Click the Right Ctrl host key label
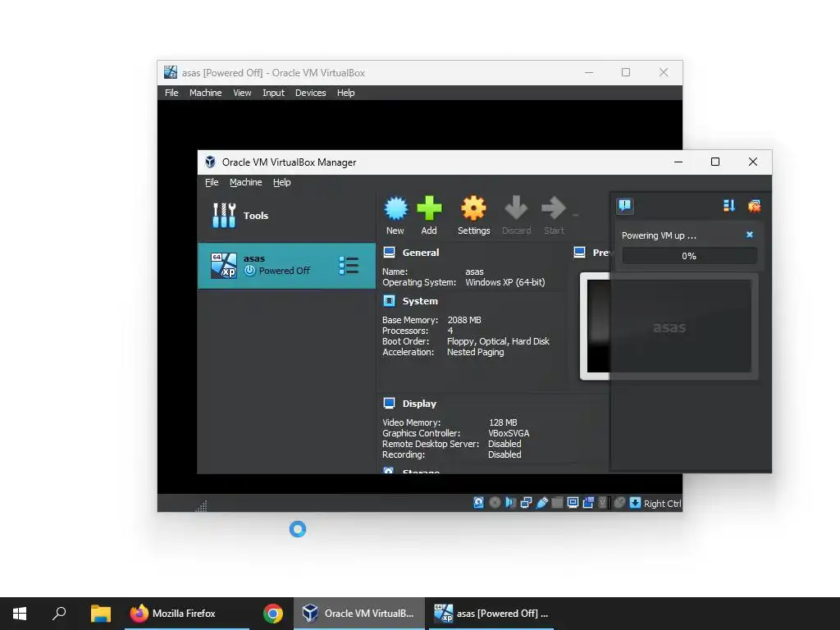The height and width of the screenshot is (630, 840). click(x=662, y=504)
